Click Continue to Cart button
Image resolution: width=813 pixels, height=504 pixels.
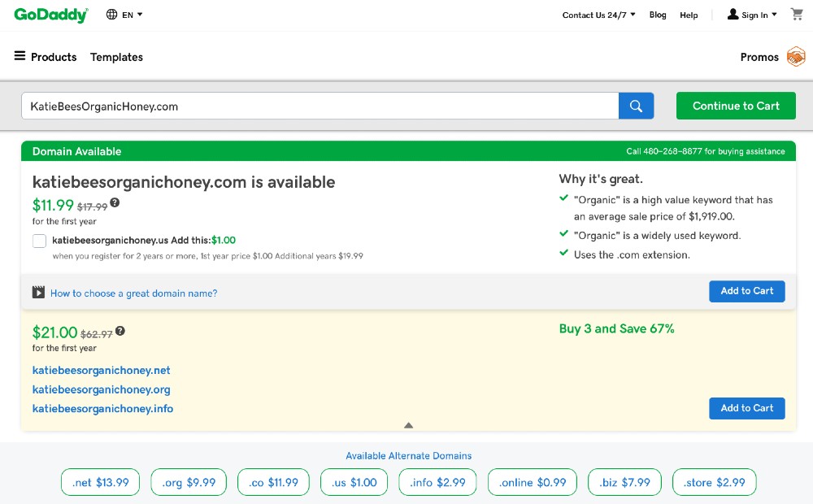click(736, 106)
